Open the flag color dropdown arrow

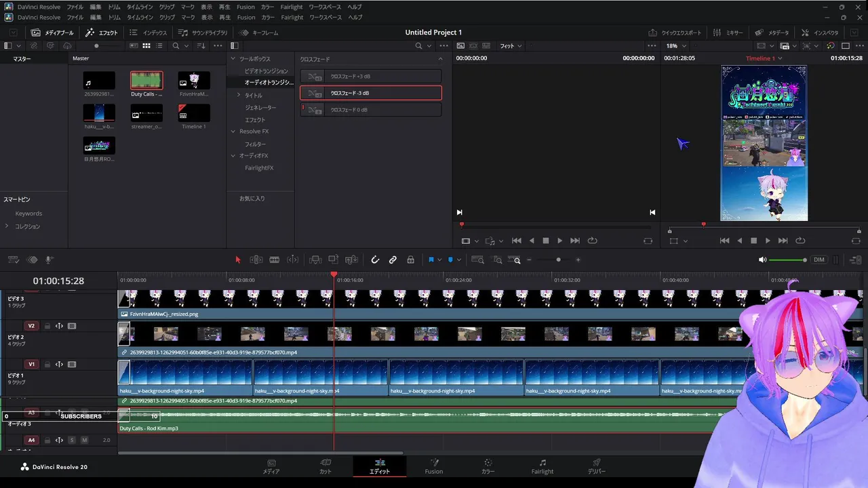(439, 260)
